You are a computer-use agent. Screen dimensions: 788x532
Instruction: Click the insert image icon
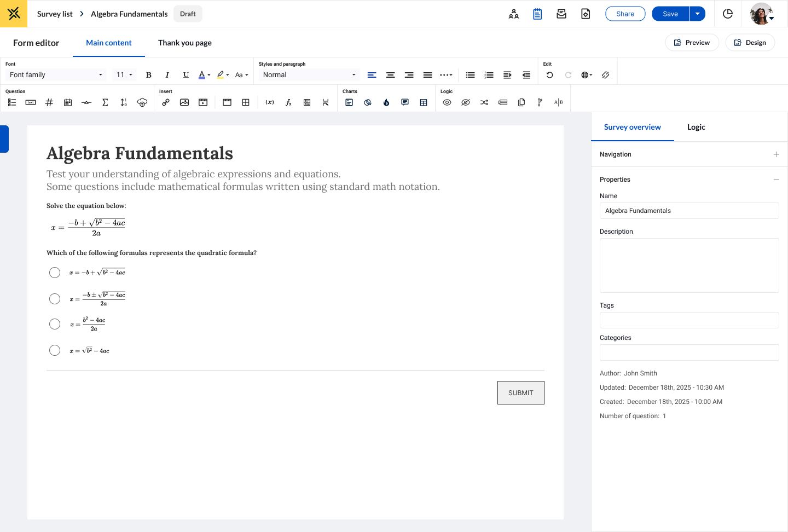tap(184, 102)
